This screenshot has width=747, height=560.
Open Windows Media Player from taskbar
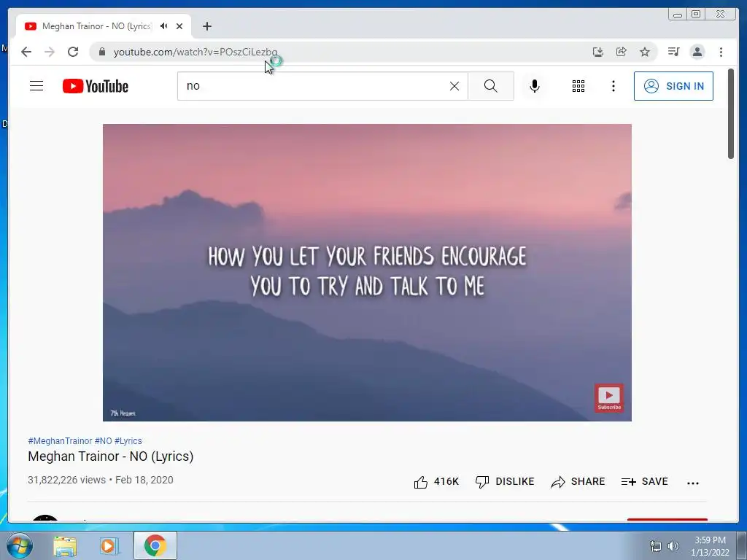point(109,545)
